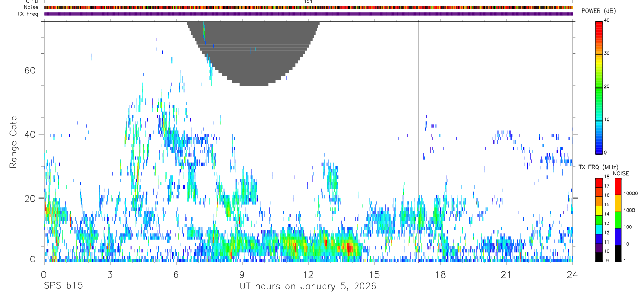The image size is (644, 297).
Task: Click the NOISE legend title
Action: (621, 173)
